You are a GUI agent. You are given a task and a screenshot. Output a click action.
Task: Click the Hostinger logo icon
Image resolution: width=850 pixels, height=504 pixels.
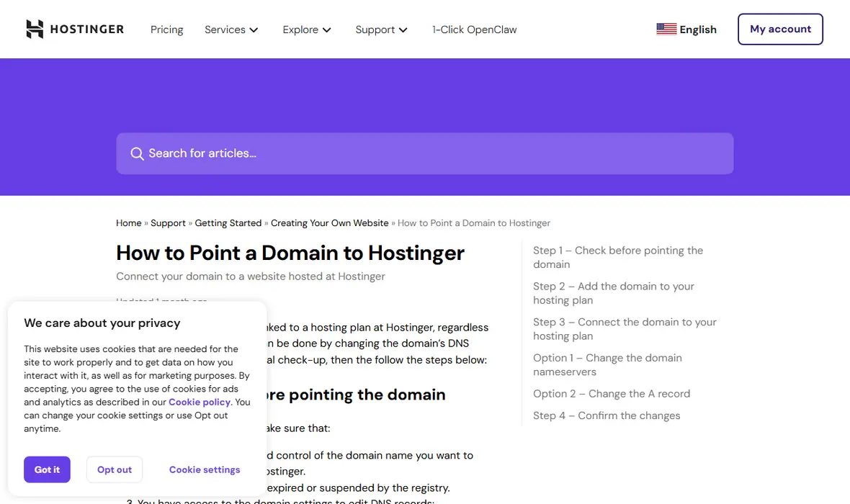tap(35, 30)
